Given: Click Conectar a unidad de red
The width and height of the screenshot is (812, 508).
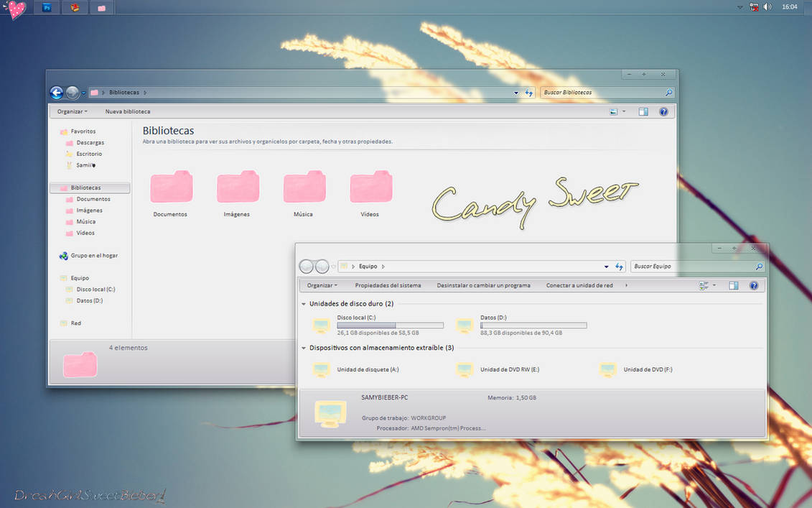Looking at the screenshot, I should [579, 286].
